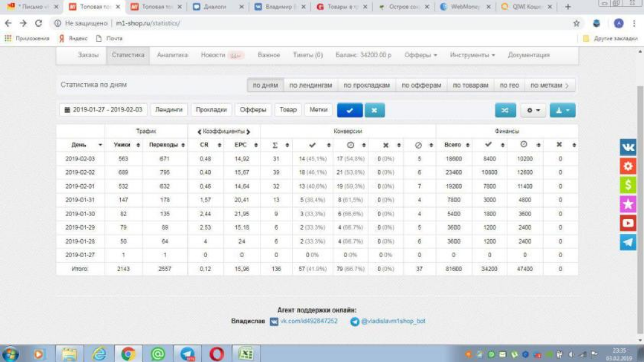Switch to the Аналитика tab
This screenshot has height=362, width=644.
click(172, 55)
